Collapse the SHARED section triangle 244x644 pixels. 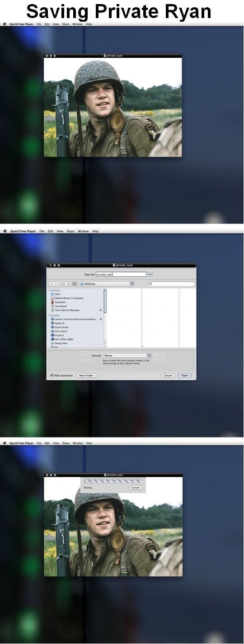49,315
